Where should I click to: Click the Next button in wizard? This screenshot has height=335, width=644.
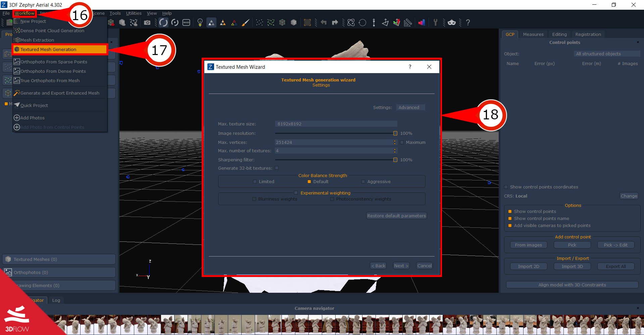401,266
